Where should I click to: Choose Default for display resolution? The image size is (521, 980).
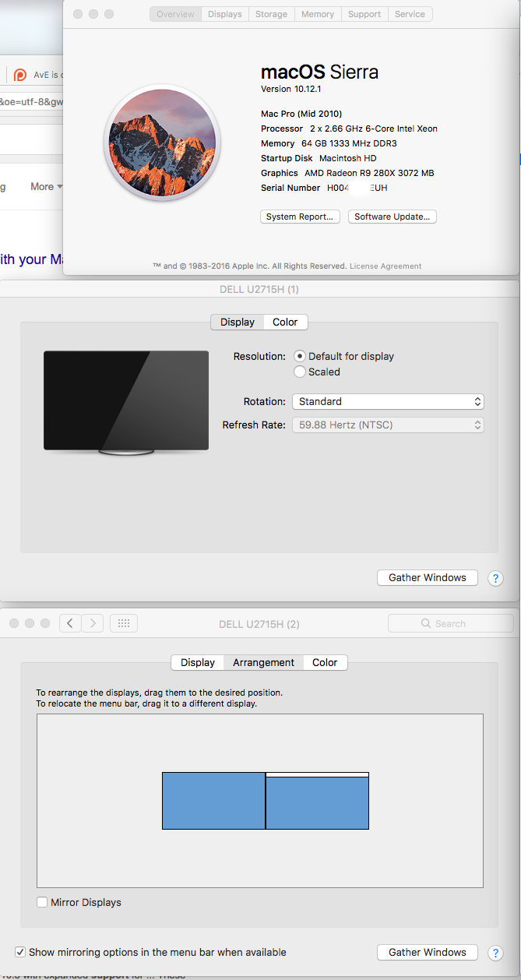300,356
